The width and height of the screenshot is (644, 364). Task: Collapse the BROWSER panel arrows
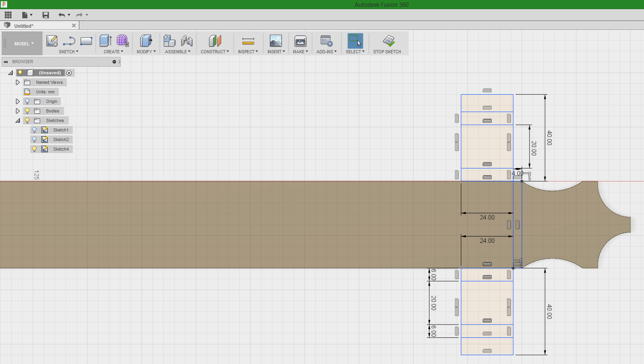[6, 62]
